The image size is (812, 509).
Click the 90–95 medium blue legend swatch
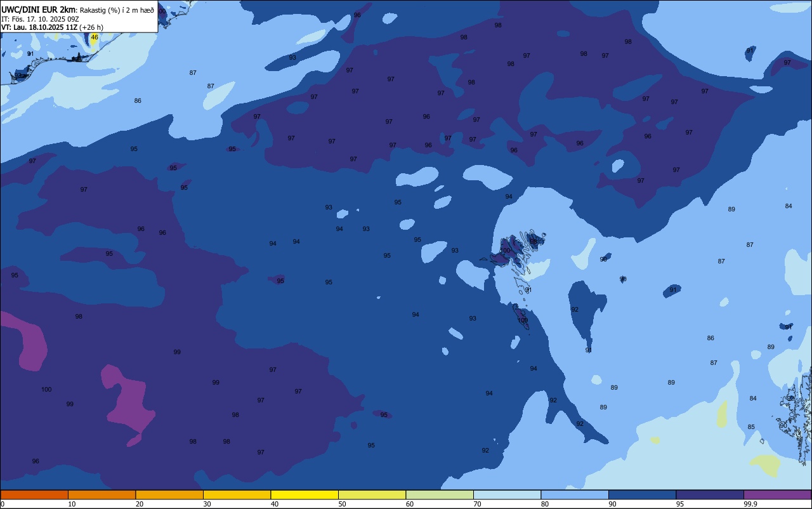tap(642, 494)
